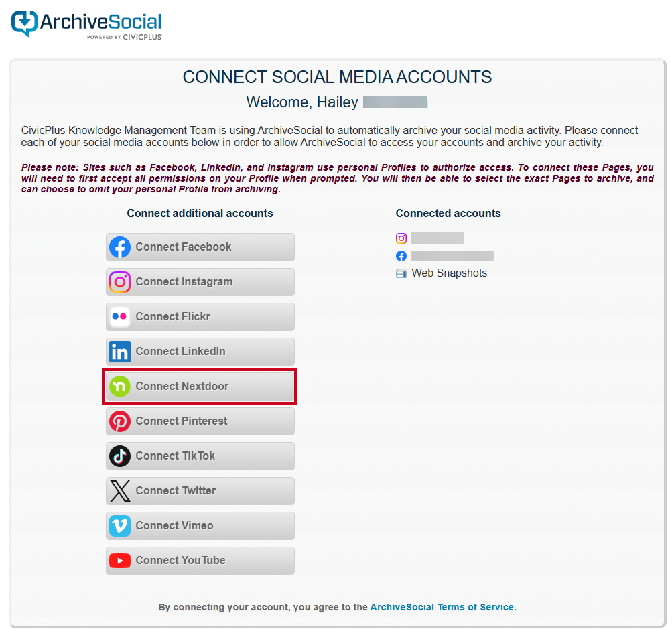The width and height of the screenshot is (672, 629).
Task: Click the green Nextdoor logo icon
Action: coord(119,387)
